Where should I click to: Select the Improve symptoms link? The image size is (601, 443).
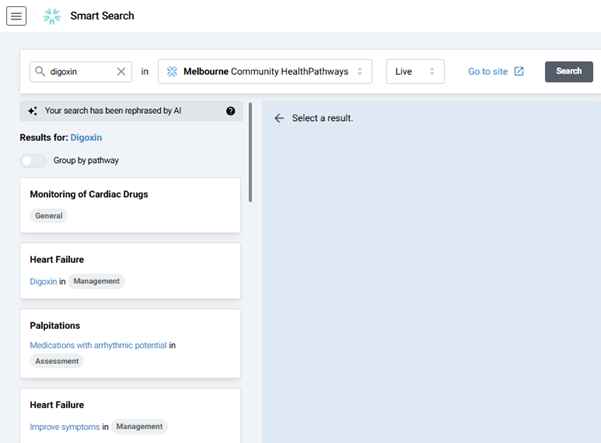64,426
